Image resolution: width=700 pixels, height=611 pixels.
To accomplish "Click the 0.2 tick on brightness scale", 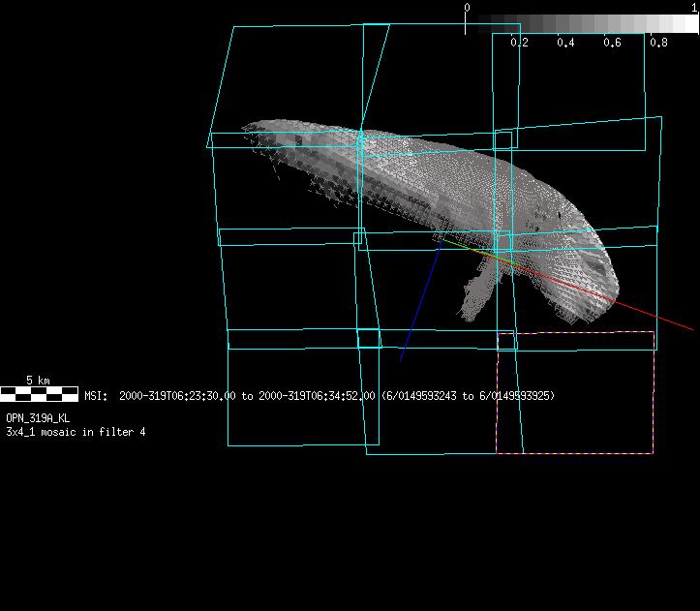I will pyautogui.click(x=519, y=43).
